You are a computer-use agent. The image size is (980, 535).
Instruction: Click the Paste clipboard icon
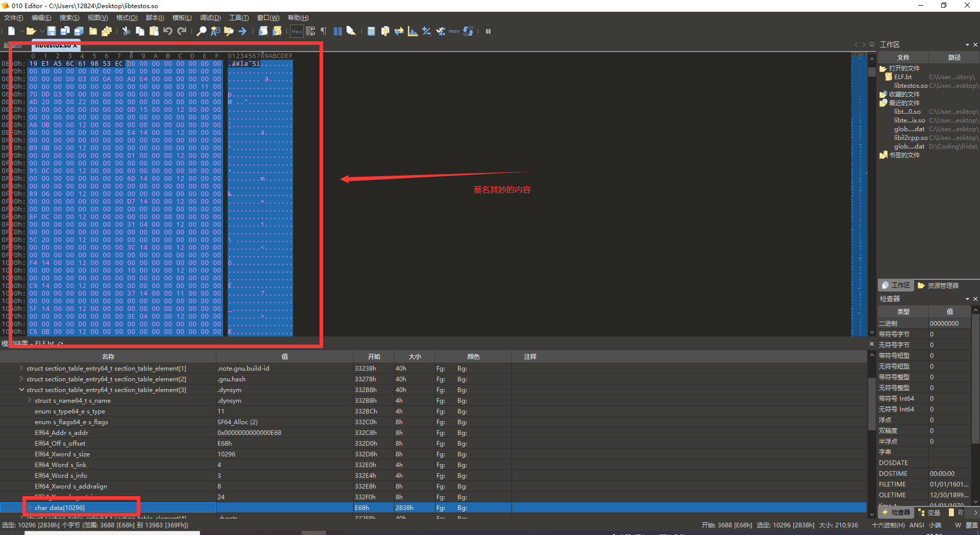pos(154,31)
